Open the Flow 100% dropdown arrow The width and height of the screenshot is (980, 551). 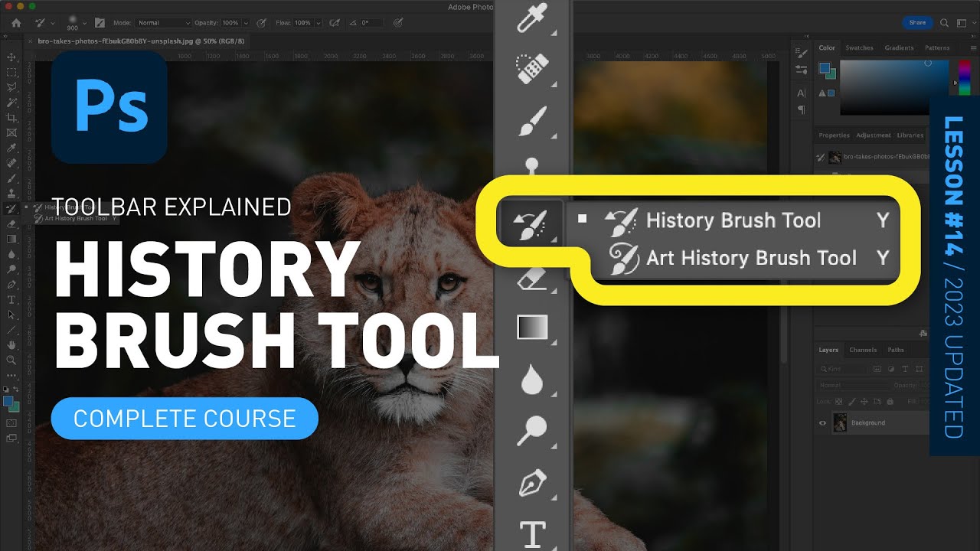tap(318, 23)
